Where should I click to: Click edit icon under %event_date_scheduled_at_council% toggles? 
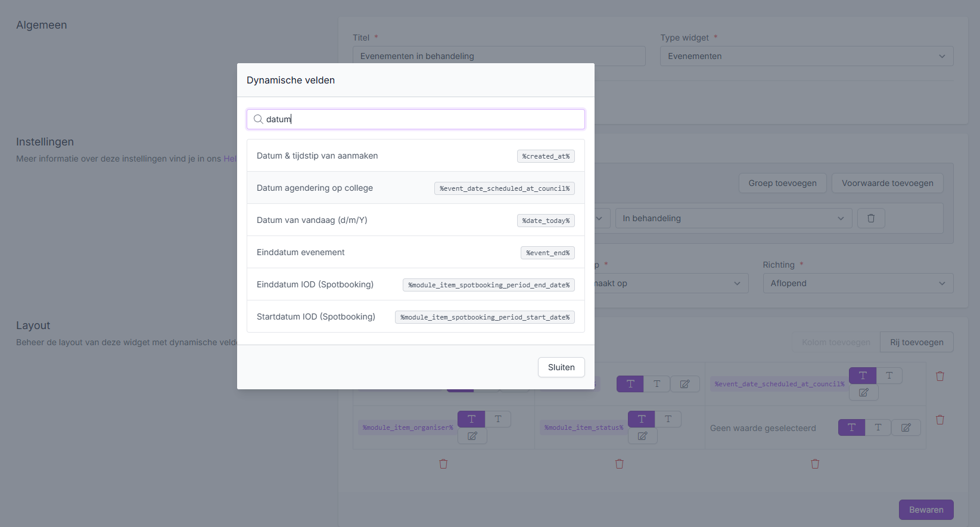pyautogui.click(x=863, y=392)
